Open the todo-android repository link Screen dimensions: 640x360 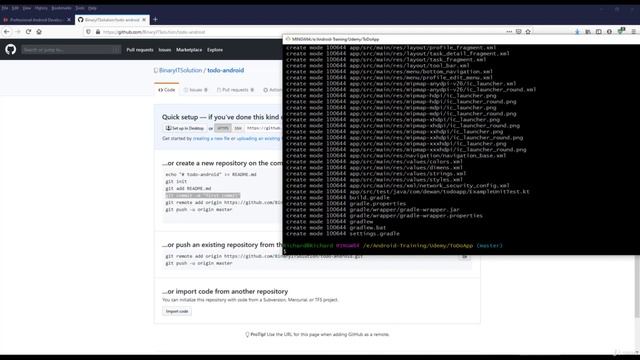pyautogui.click(x=225, y=70)
